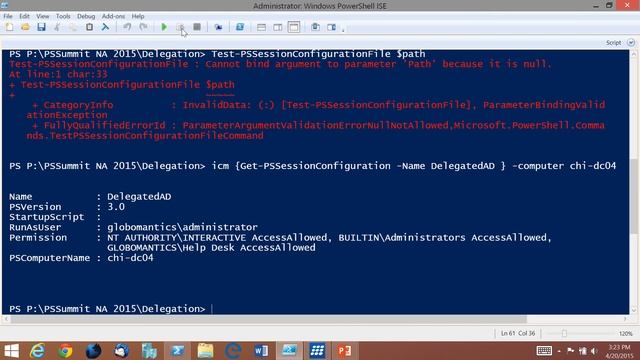The image size is (640, 360).
Task: Click the Undo arrow icon
Action: click(127, 27)
